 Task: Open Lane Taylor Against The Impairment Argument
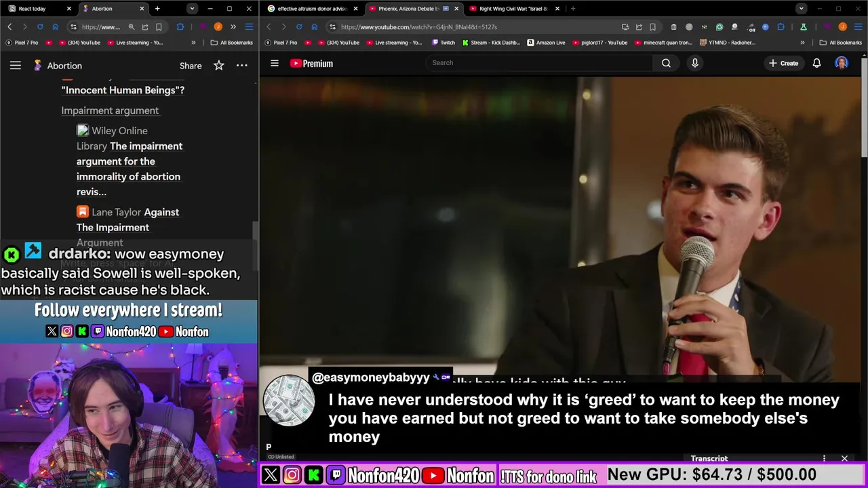(x=127, y=227)
